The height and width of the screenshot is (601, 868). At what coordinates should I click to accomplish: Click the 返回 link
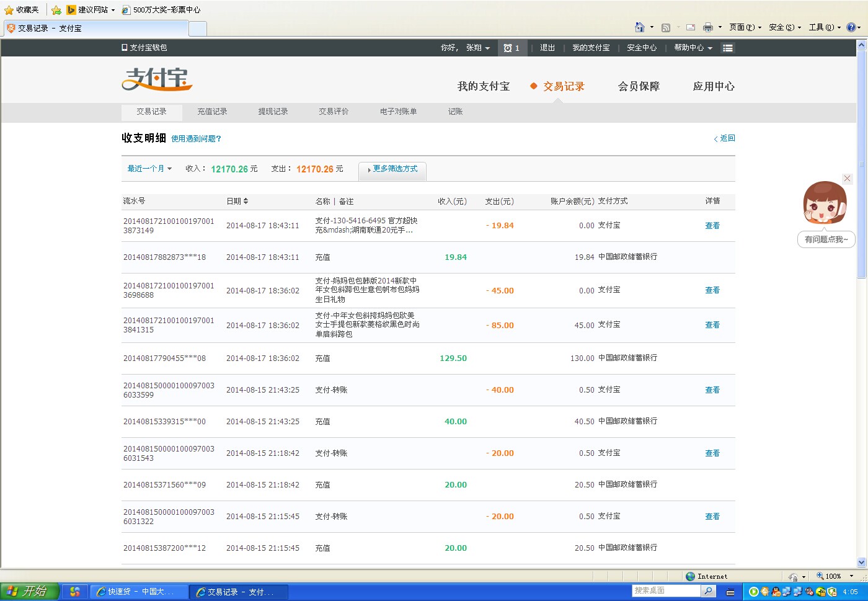tap(725, 138)
